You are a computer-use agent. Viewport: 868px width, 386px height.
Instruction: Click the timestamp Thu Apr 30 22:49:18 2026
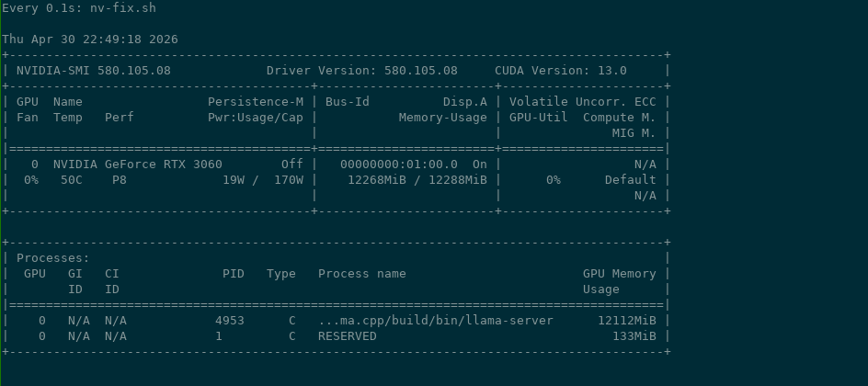[90, 40]
